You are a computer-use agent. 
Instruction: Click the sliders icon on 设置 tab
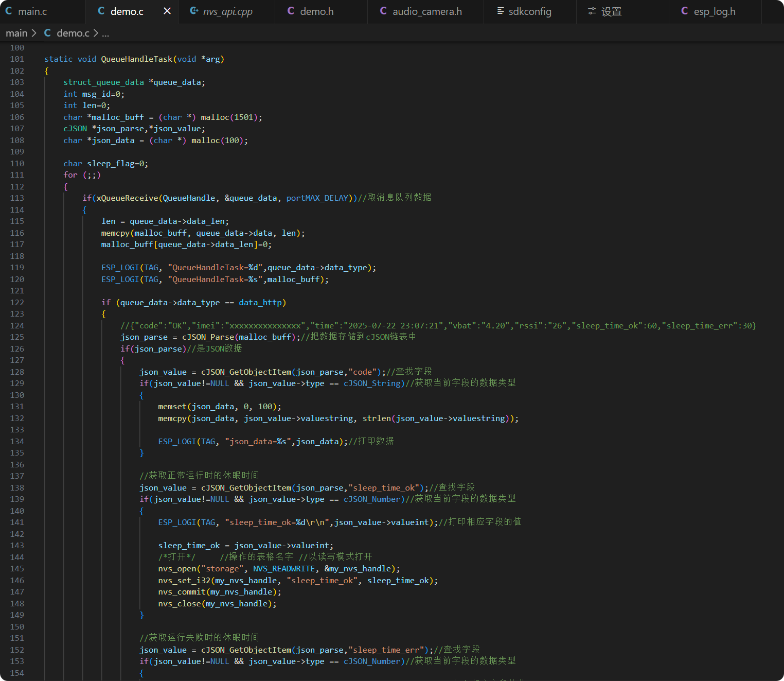592,11
